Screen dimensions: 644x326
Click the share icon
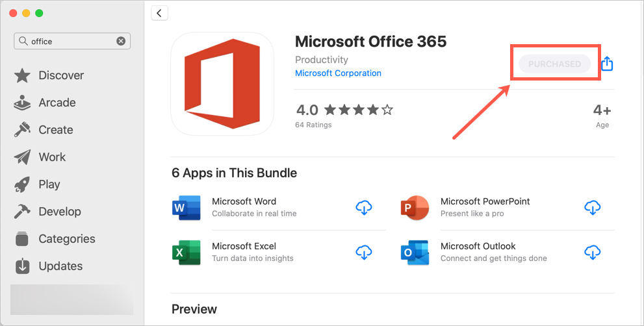[607, 64]
